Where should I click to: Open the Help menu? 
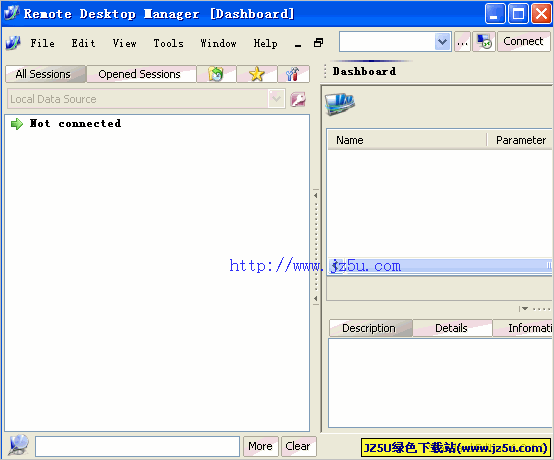pos(265,43)
